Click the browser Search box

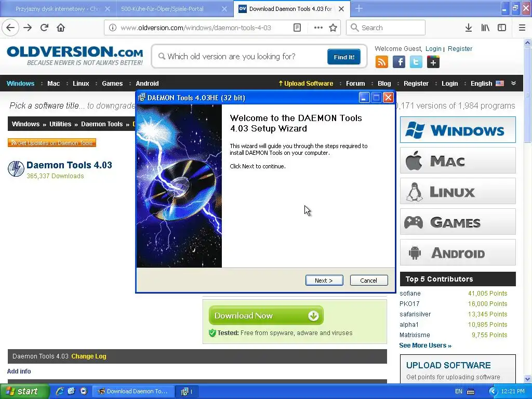[386, 28]
